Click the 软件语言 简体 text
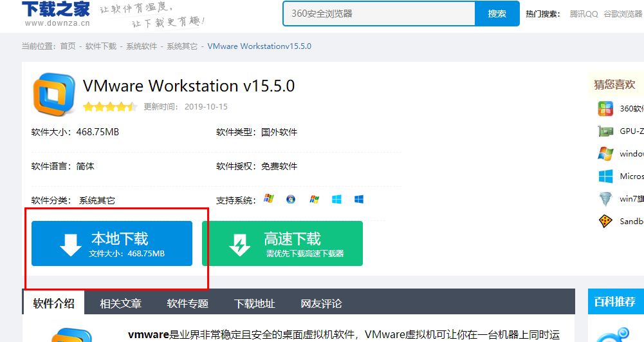The width and height of the screenshot is (644, 342). click(x=63, y=166)
